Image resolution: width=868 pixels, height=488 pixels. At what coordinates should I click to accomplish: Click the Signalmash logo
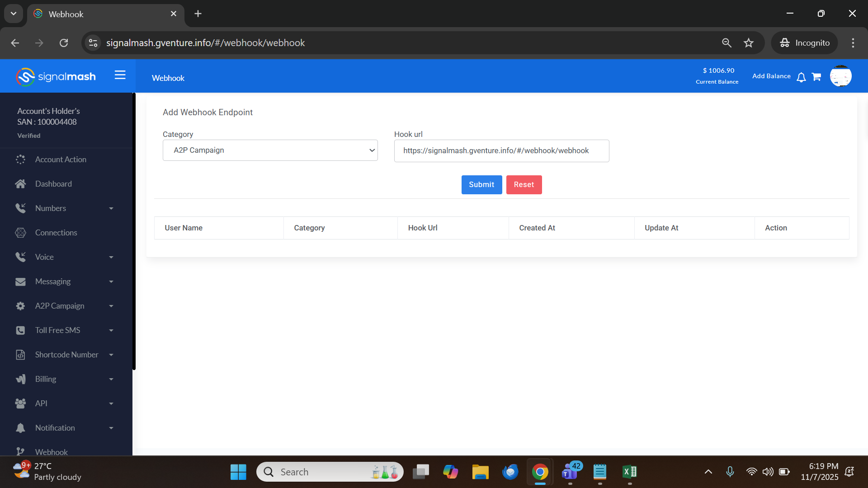(x=56, y=77)
